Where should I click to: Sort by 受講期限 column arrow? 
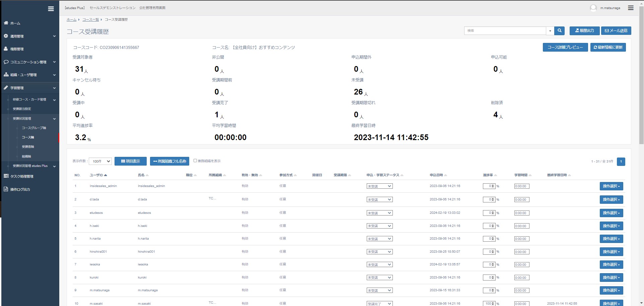point(349,175)
